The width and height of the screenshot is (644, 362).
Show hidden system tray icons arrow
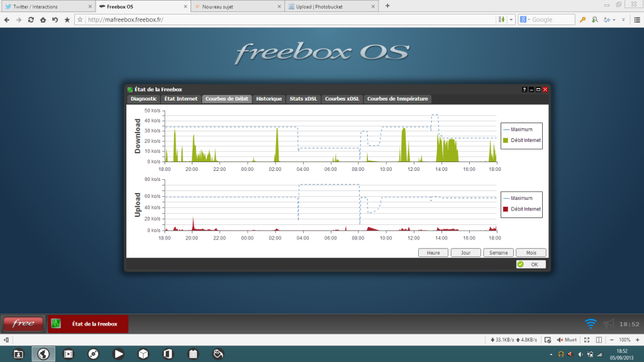coord(551,354)
